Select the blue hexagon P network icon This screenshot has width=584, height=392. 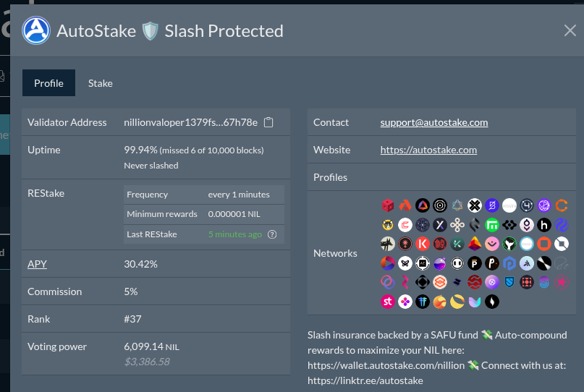click(x=509, y=263)
